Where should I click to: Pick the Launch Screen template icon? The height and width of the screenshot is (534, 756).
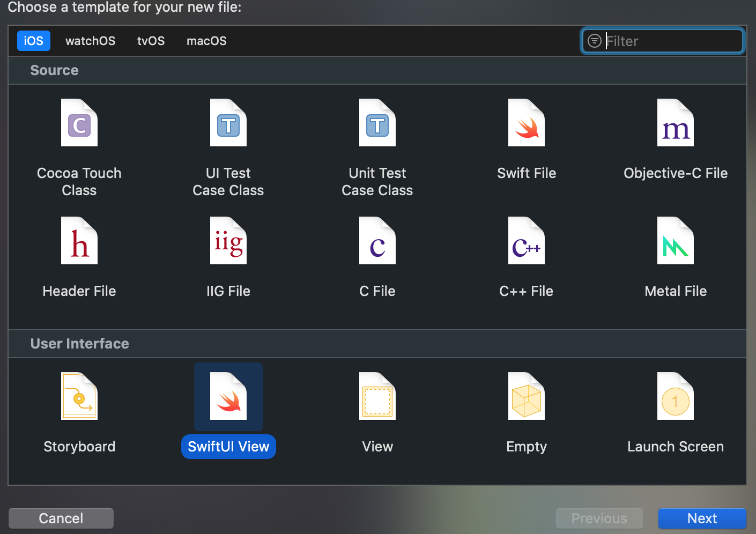(676, 396)
